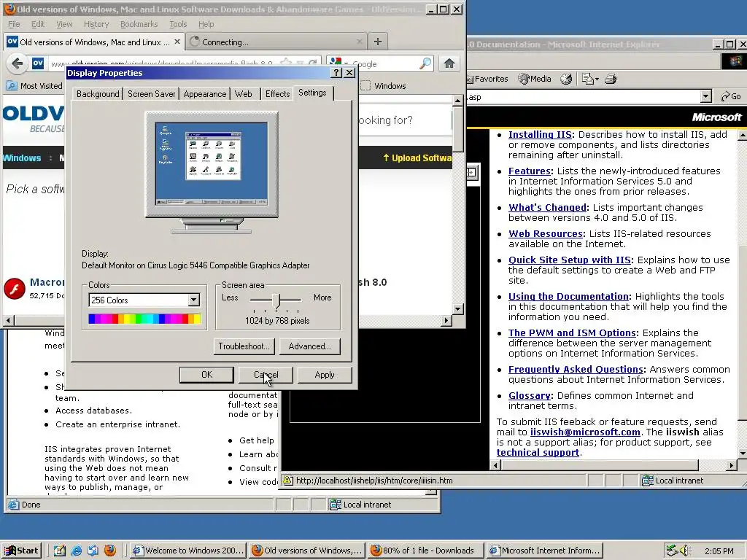Click the IE Print toolbar icon

611,79
